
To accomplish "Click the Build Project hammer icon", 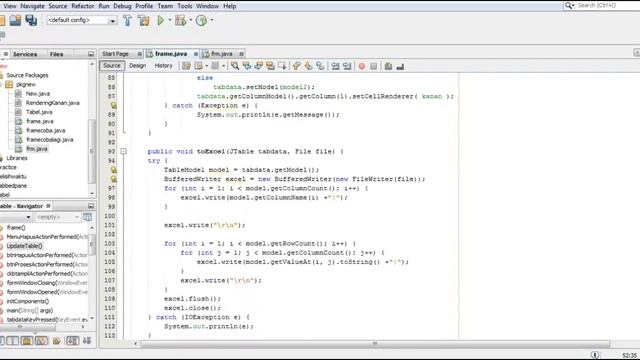I will (x=127, y=20).
